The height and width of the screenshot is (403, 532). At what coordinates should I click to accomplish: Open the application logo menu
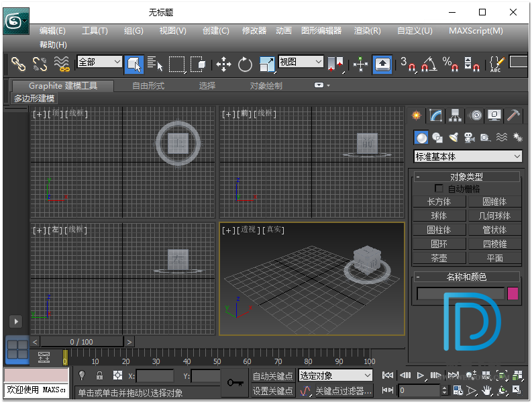coord(16,21)
